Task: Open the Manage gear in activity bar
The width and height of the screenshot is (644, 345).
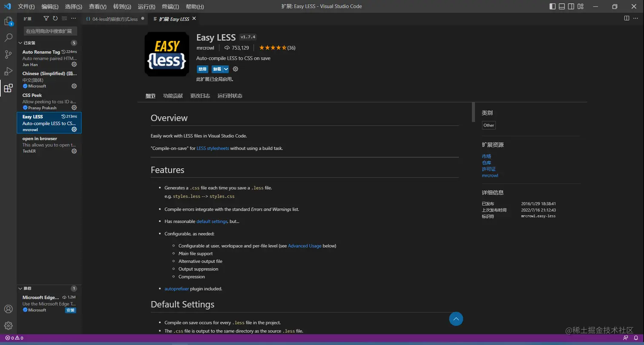Action: (8, 326)
